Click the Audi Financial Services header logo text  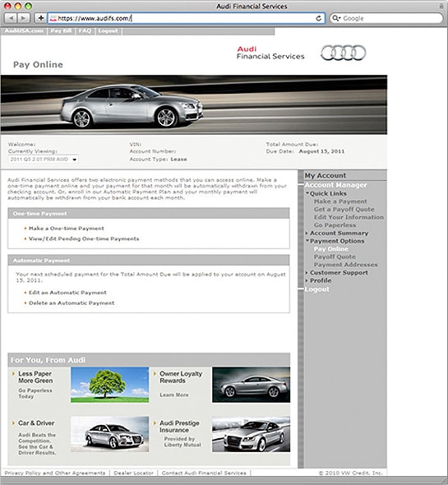tap(270, 53)
